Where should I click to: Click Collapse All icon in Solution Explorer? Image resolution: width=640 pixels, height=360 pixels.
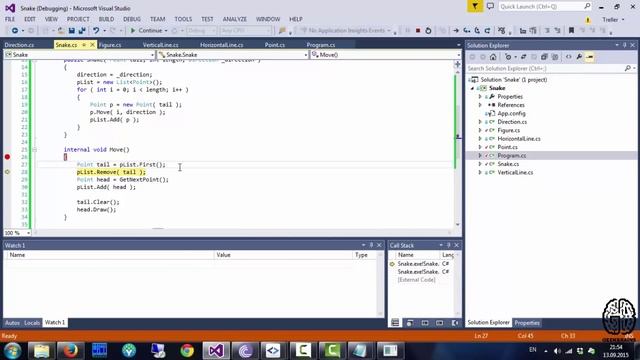(x=544, y=57)
